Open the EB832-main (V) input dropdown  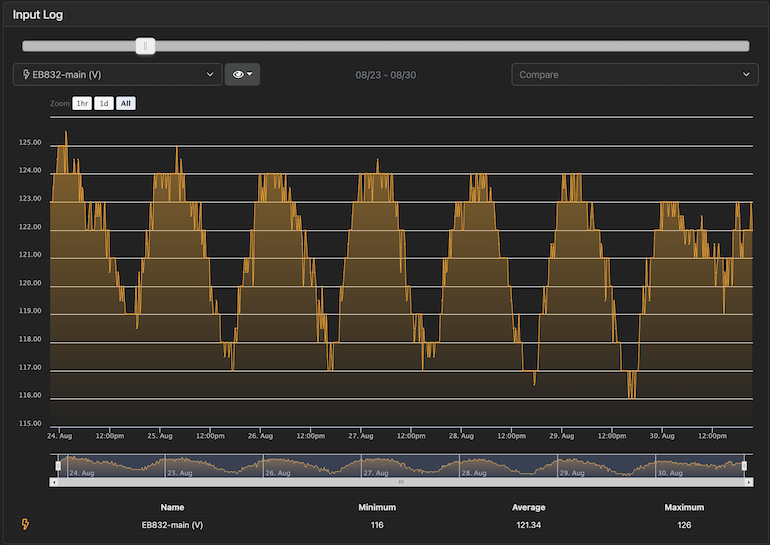point(117,75)
